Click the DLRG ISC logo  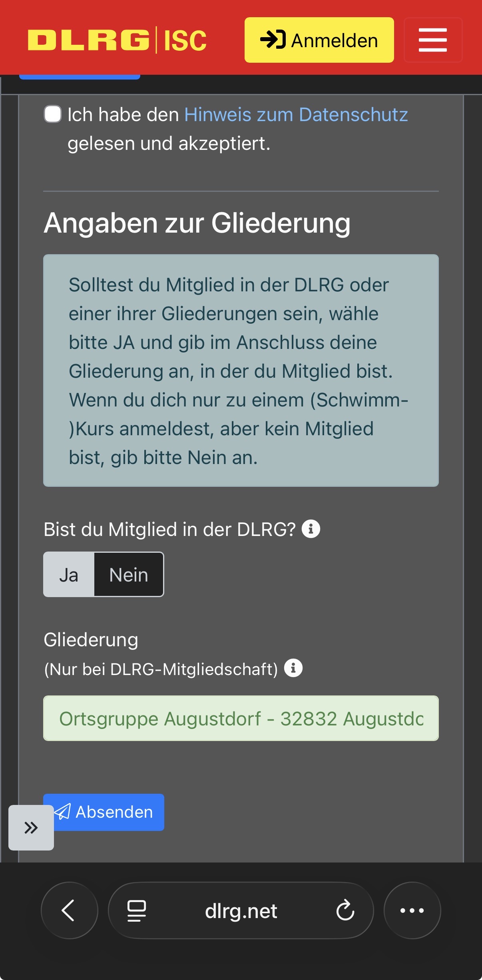pyautogui.click(x=117, y=40)
